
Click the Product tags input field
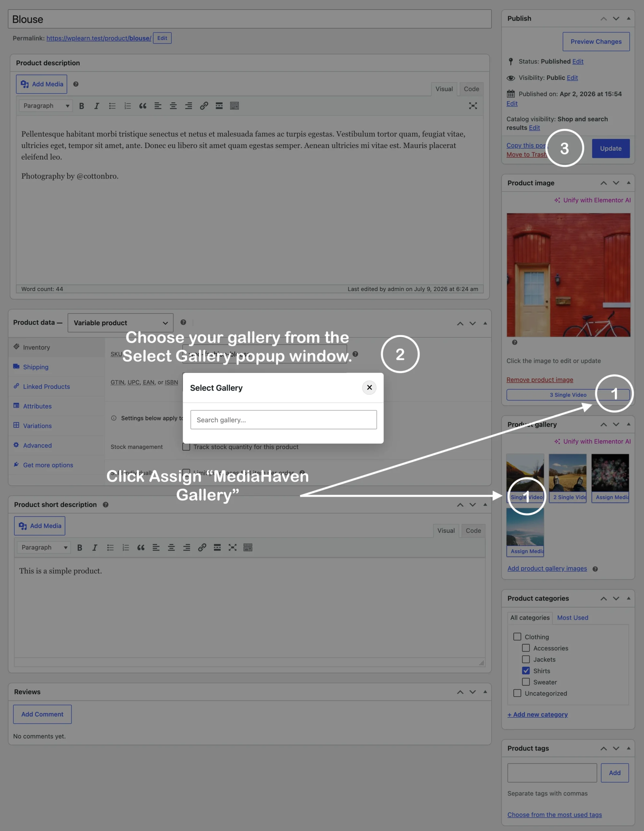[552, 773]
